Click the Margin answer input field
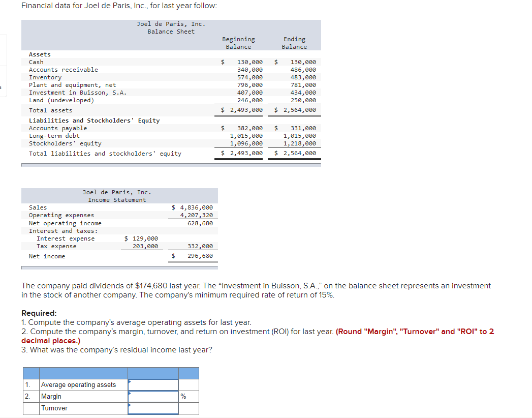The height and width of the screenshot is (418, 532). [152, 397]
